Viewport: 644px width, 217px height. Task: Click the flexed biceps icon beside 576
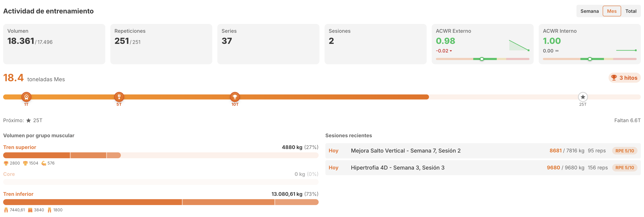(44, 163)
